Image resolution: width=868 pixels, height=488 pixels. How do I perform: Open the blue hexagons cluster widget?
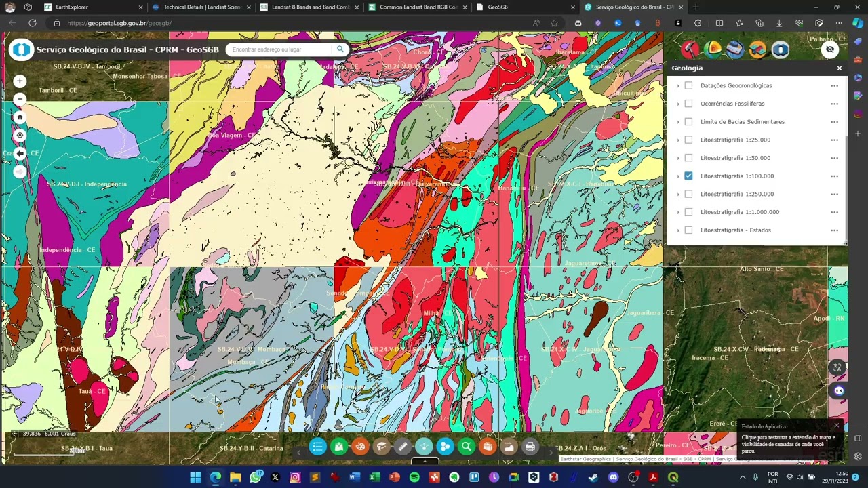pos(445,446)
